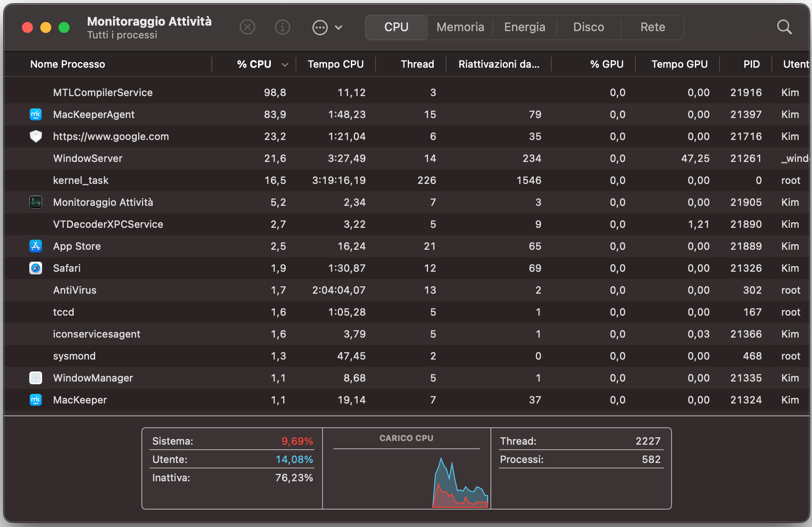Expand the chevron next to ellipsis button
This screenshot has width=812, height=527.
tap(339, 27)
